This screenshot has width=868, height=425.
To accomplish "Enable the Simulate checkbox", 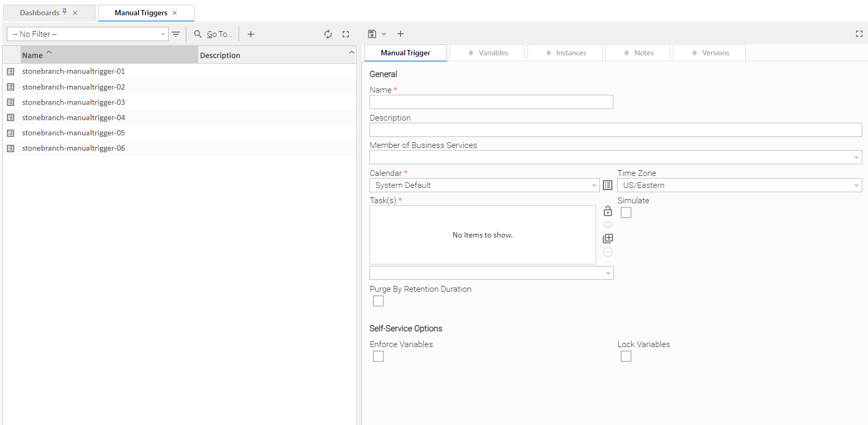I will pyautogui.click(x=626, y=213).
